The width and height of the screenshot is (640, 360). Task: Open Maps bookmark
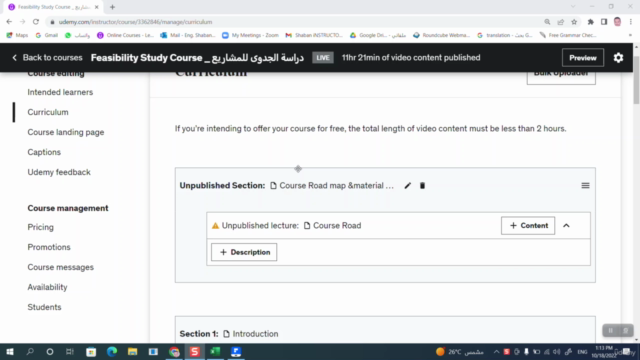coord(17,36)
